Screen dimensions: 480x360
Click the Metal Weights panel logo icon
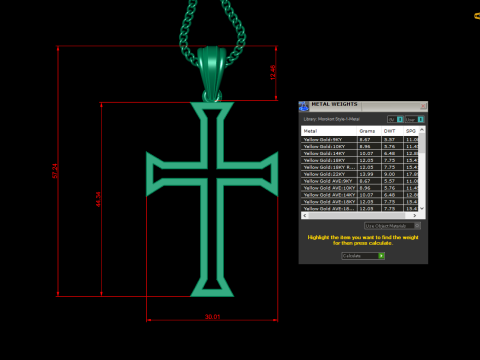click(x=304, y=106)
